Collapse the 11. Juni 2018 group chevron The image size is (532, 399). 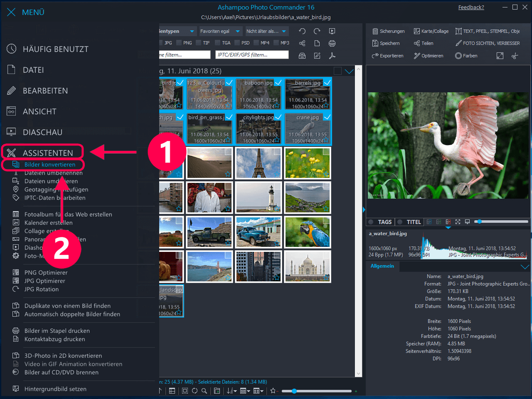coord(349,71)
